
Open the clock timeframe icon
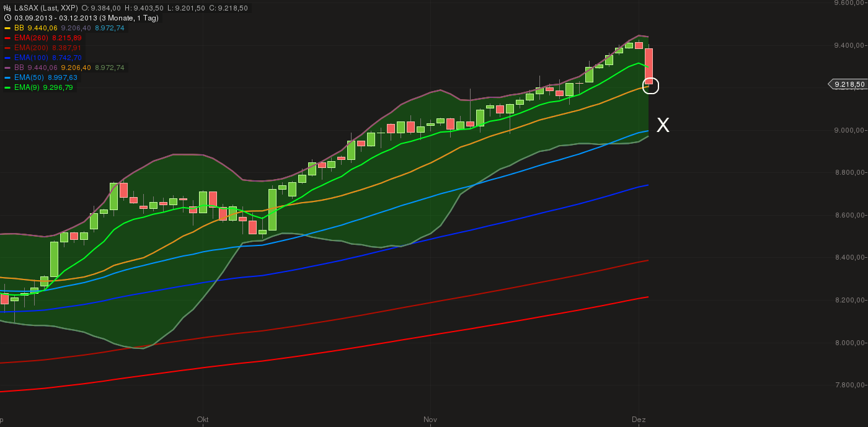point(7,17)
